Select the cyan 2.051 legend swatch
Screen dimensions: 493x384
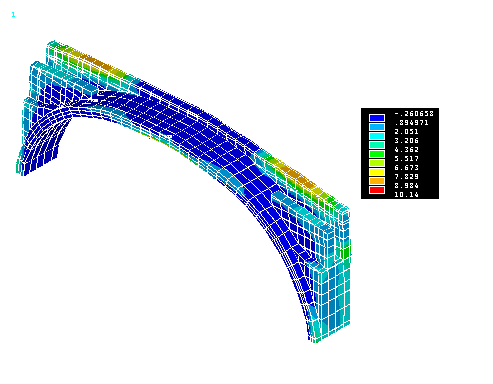point(377,136)
